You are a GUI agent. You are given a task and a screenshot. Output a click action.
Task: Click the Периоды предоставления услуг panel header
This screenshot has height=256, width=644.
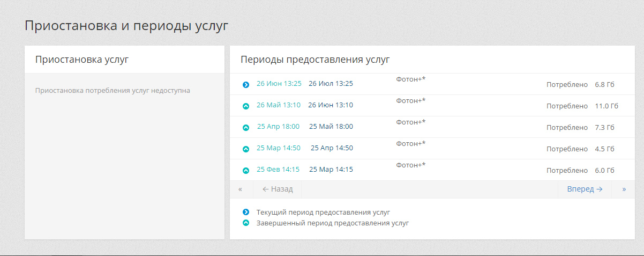click(315, 60)
